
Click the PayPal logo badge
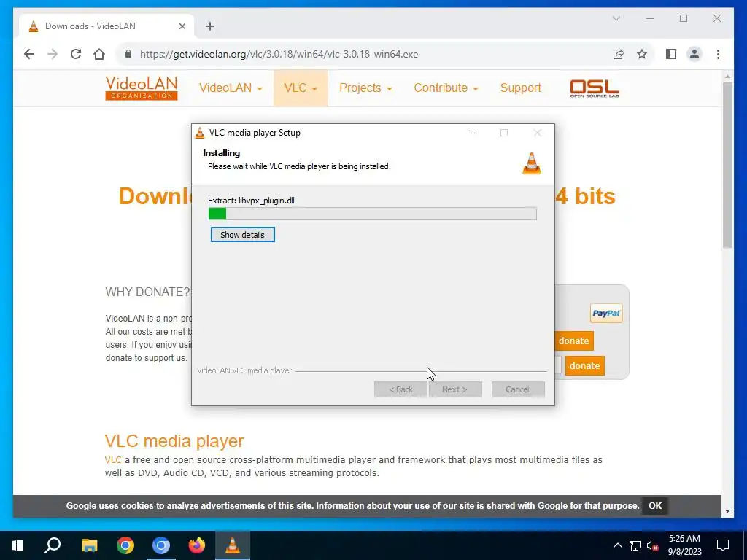pos(606,314)
